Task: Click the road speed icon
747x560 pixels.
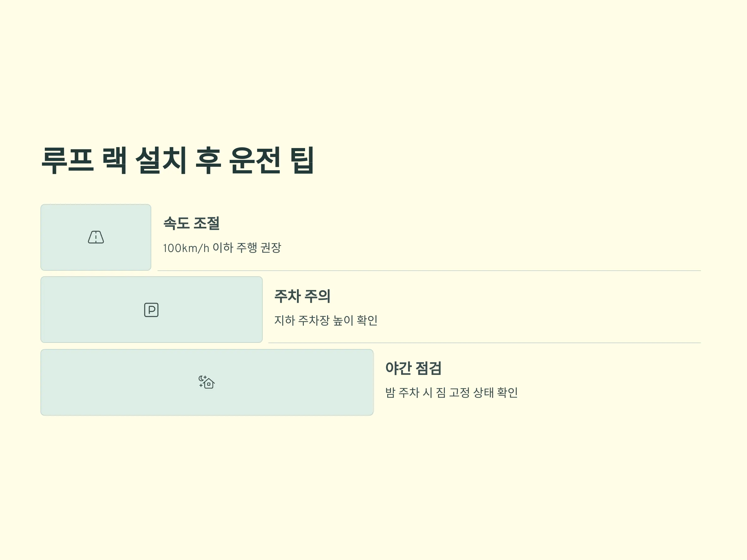Action: [96, 237]
